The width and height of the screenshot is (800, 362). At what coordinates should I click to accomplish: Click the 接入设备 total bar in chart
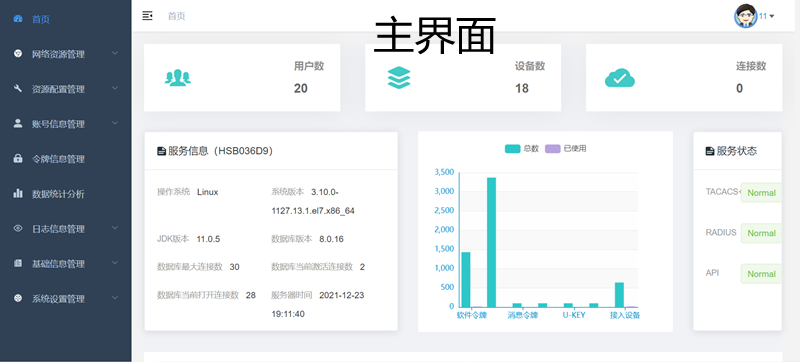coord(619,294)
